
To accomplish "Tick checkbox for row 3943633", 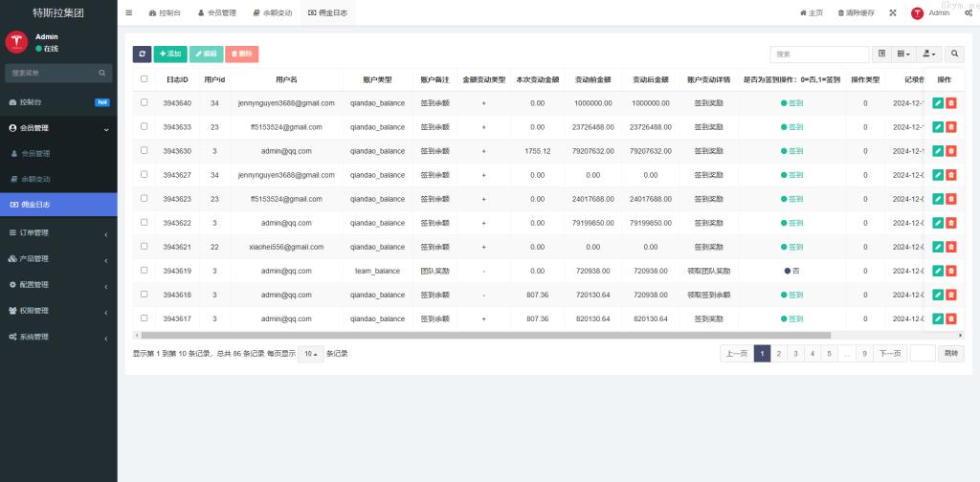I will coord(145,126).
